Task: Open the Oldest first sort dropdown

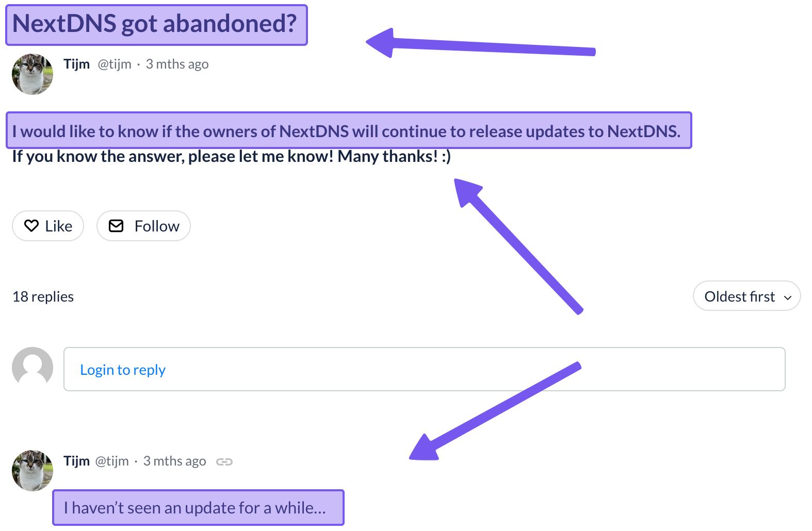Action: (x=746, y=296)
